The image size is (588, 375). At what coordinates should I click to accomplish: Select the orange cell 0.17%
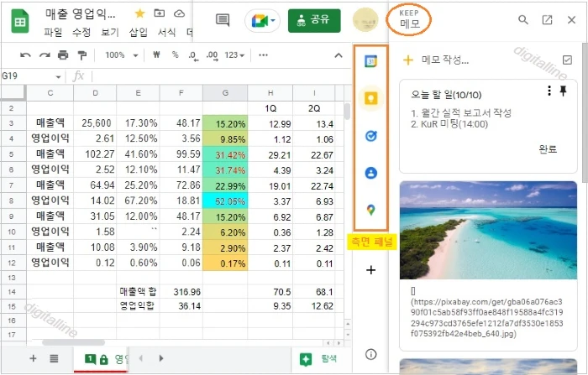(225, 263)
